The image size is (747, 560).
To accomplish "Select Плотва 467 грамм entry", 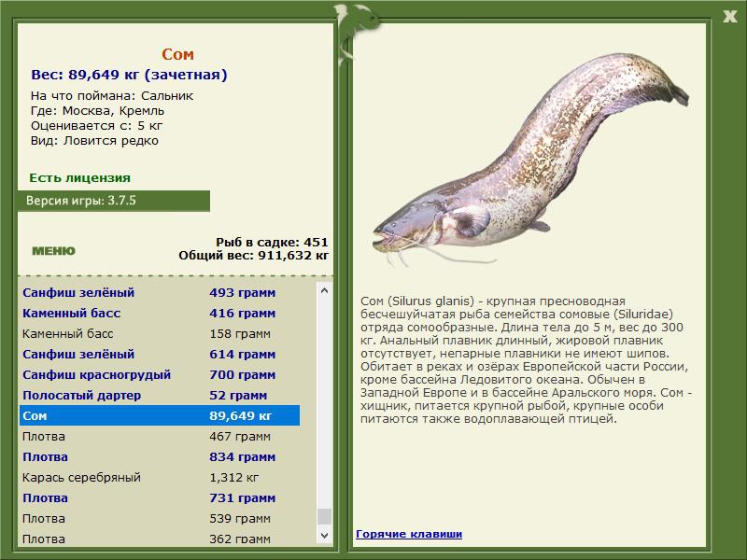I will (160, 436).
